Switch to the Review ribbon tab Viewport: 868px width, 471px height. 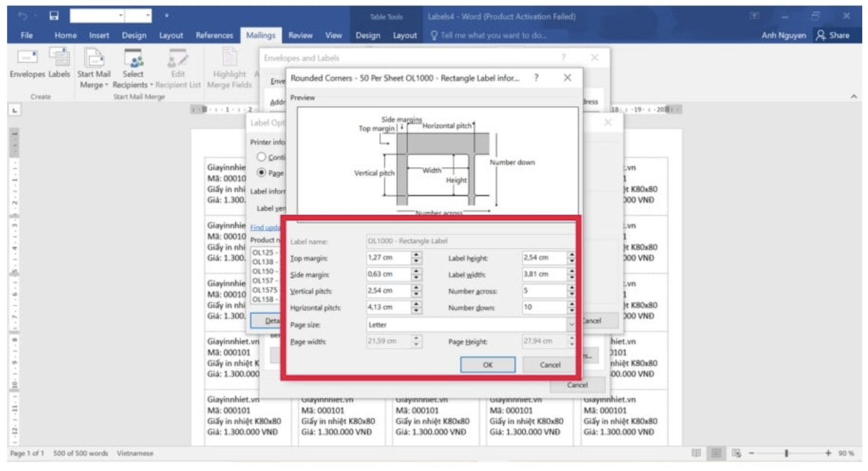300,36
